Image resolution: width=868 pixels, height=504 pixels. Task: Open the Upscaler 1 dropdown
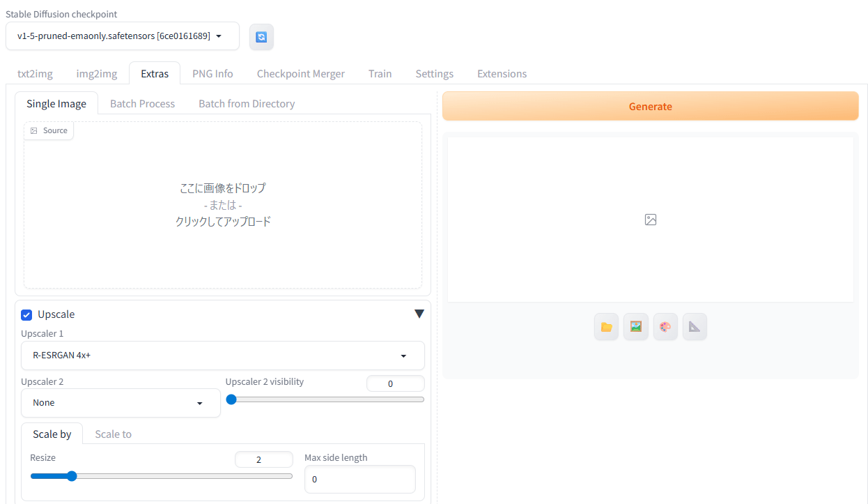[222, 356]
